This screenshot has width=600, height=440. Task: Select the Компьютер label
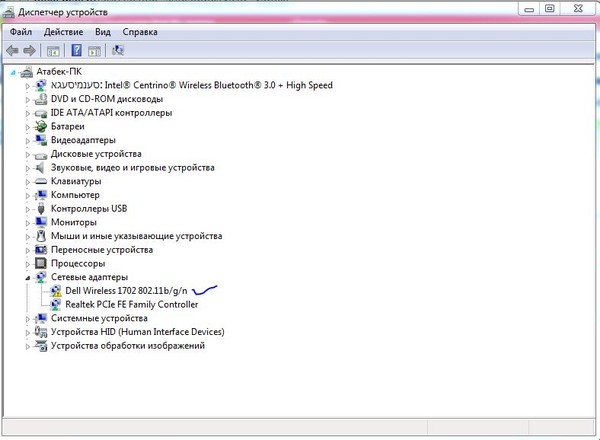pyautogui.click(x=75, y=195)
